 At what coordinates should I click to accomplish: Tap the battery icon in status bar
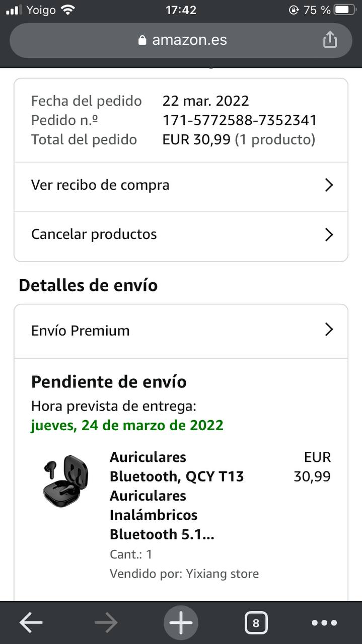(344, 10)
